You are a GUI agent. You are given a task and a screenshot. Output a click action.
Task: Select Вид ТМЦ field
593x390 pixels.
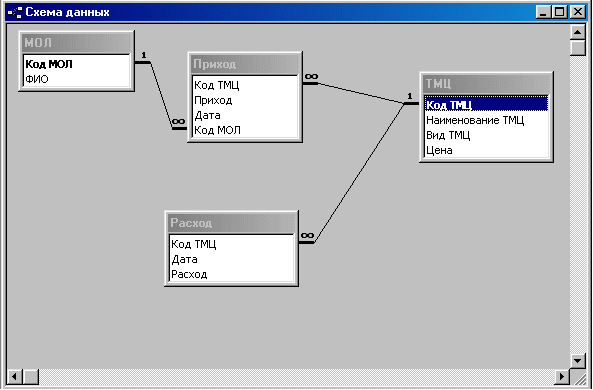pos(487,135)
